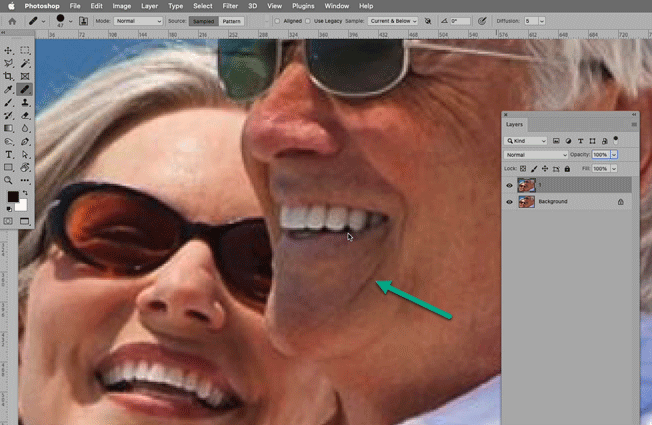This screenshot has height=425, width=652.
Task: Change screen mode in toolbox
Action: click(x=25, y=221)
